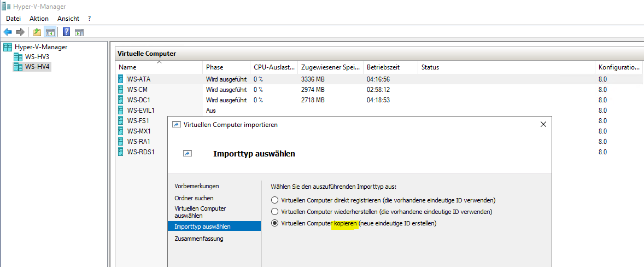The width and height of the screenshot is (644, 267).
Task: Select the WS-FS1 virtual machine name
Action: pos(138,120)
